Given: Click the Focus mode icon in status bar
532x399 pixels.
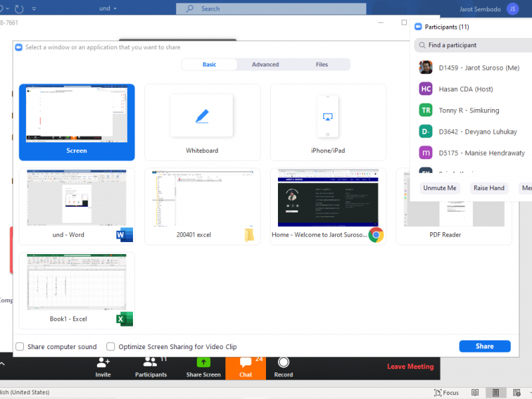Looking at the screenshot, I should click(446, 392).
